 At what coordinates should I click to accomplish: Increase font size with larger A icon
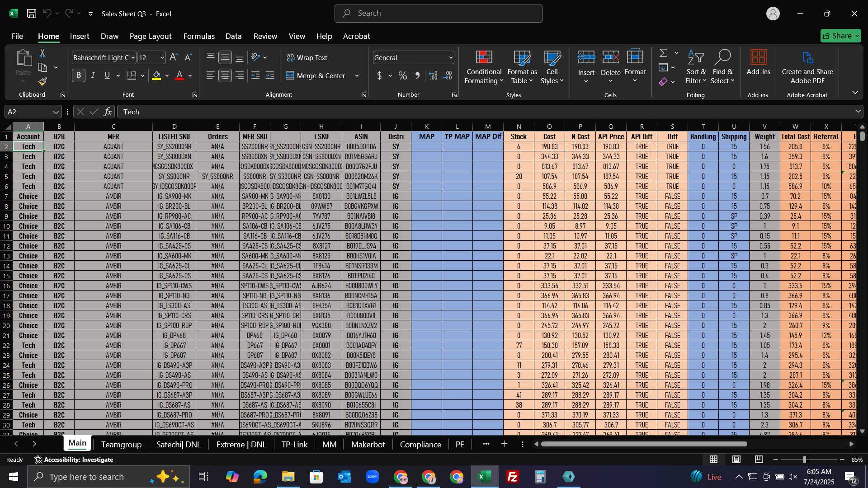pyautogui.click(x=174, y=57)
